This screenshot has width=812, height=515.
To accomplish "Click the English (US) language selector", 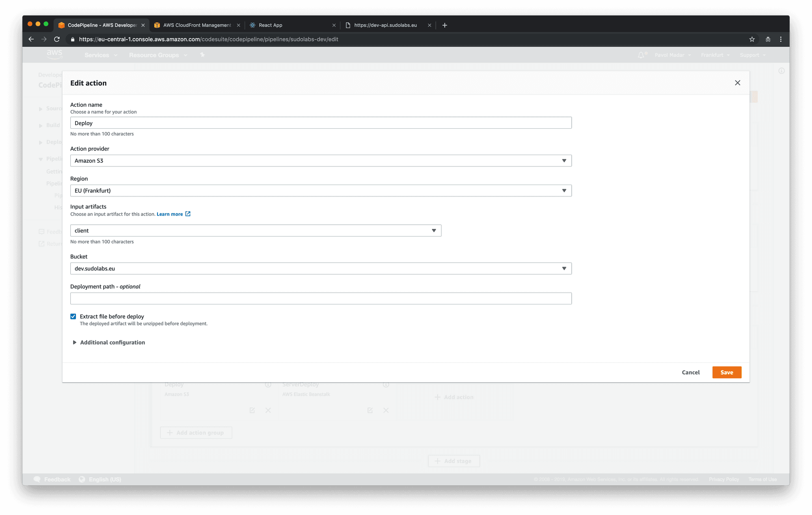I will tap(100, 479).
